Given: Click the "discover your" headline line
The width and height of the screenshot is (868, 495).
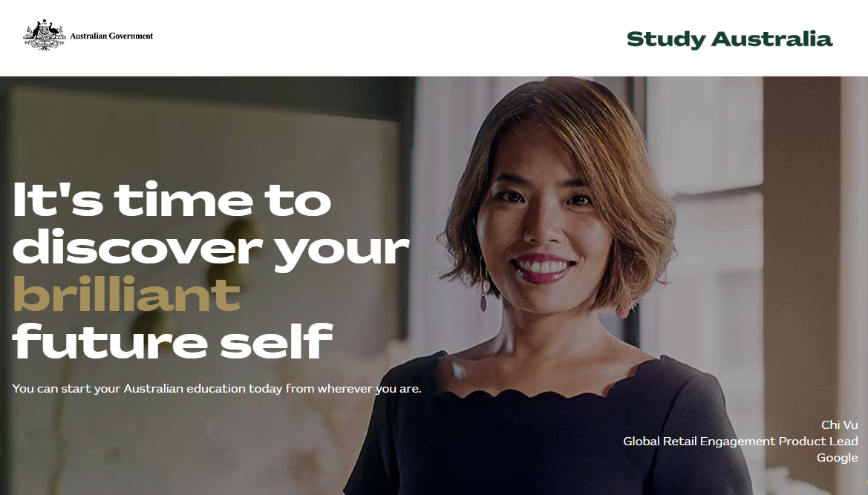Looking at the screenshot, I should coord(211,249).
